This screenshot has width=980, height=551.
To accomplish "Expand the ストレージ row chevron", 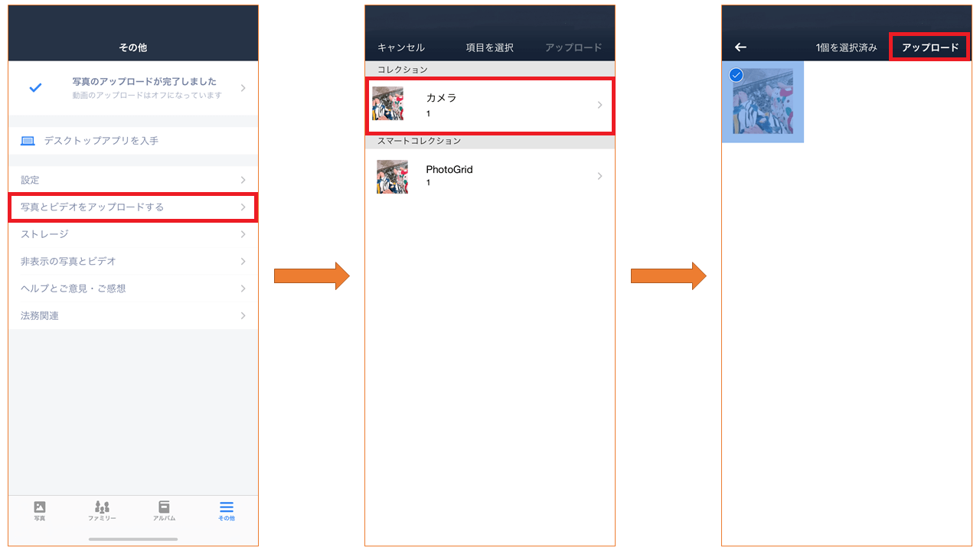I will click(x=243, y=234).
